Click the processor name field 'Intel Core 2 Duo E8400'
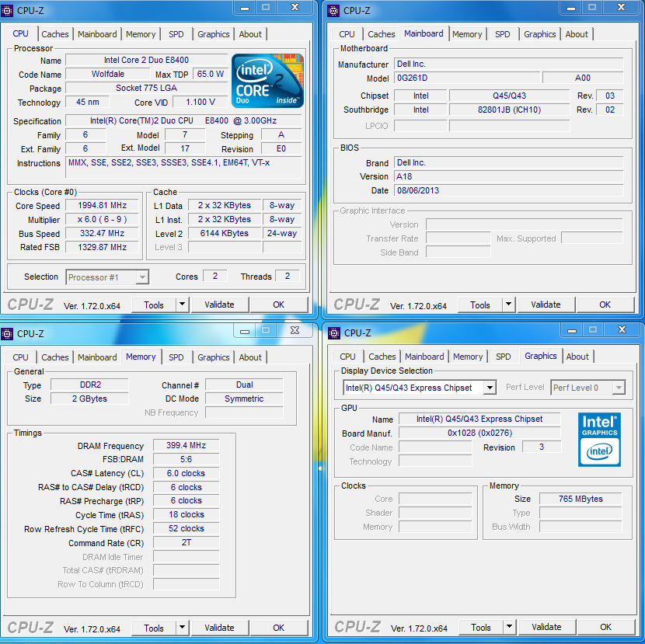 (146, 60)
